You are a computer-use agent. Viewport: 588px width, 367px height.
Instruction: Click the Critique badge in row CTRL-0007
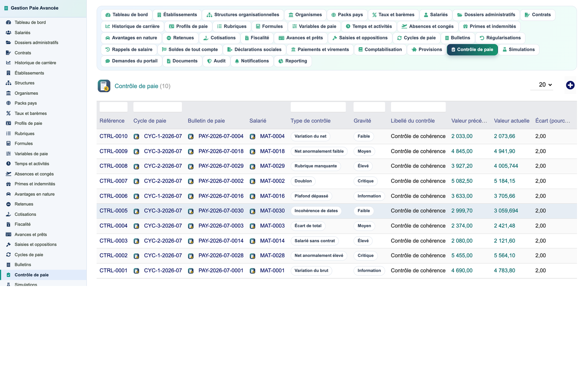[365, 181]
